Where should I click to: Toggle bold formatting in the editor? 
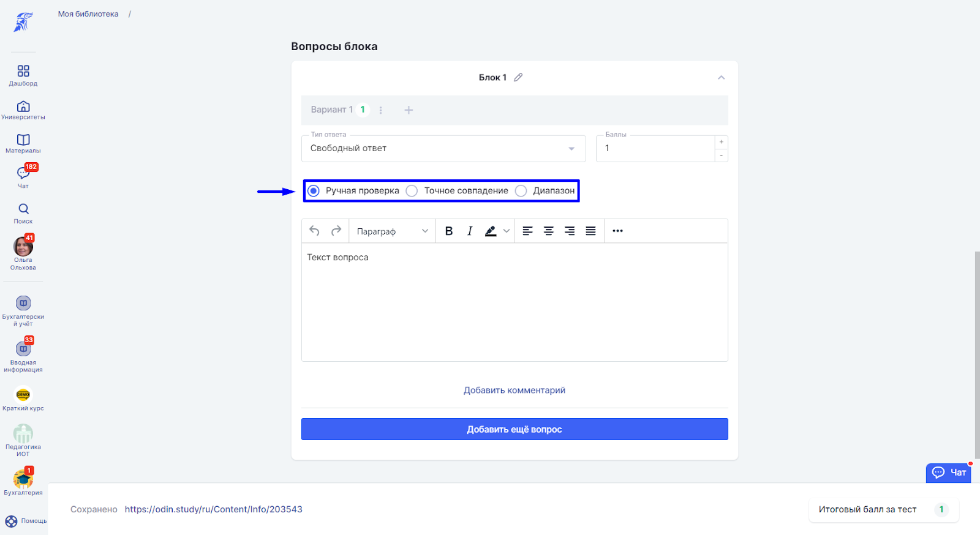click(x=449, y=231)
